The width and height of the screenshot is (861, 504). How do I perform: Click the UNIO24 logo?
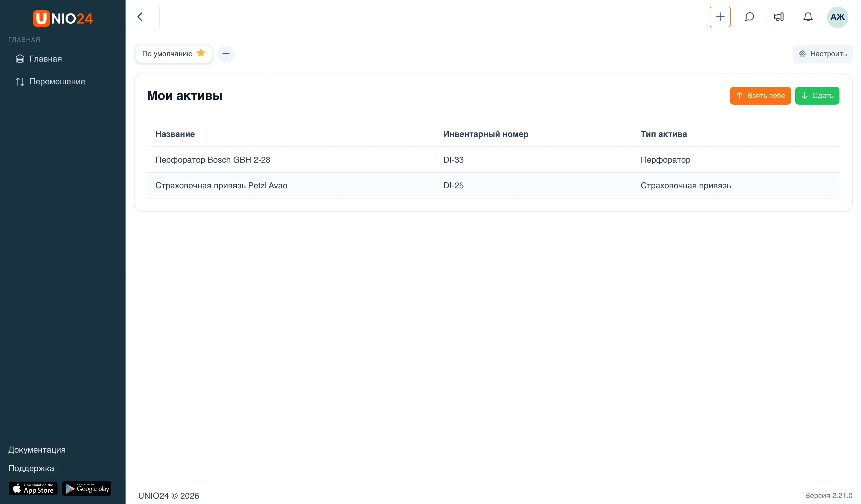[63, 18]
